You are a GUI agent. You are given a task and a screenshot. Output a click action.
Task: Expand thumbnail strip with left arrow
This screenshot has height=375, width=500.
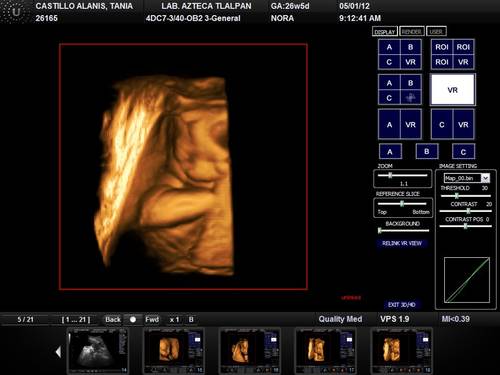59,351
